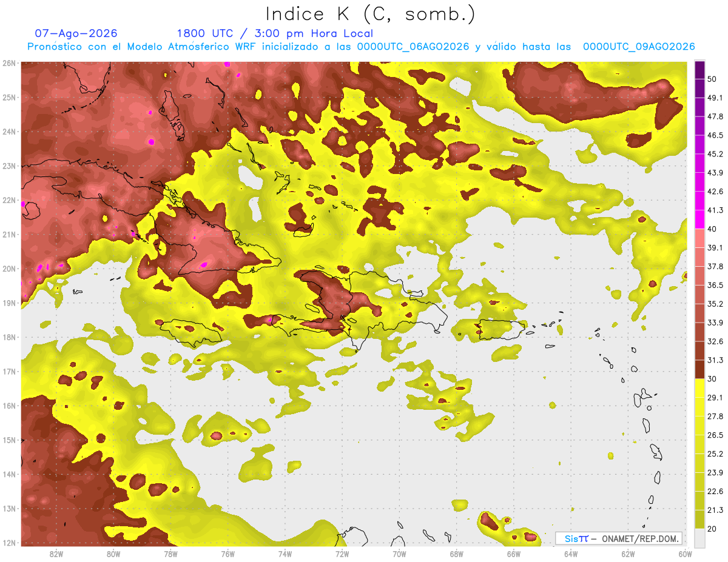Viewport: 728px width, 562px height.
Task: Click the longitude label "66W"
Action: 514,554
